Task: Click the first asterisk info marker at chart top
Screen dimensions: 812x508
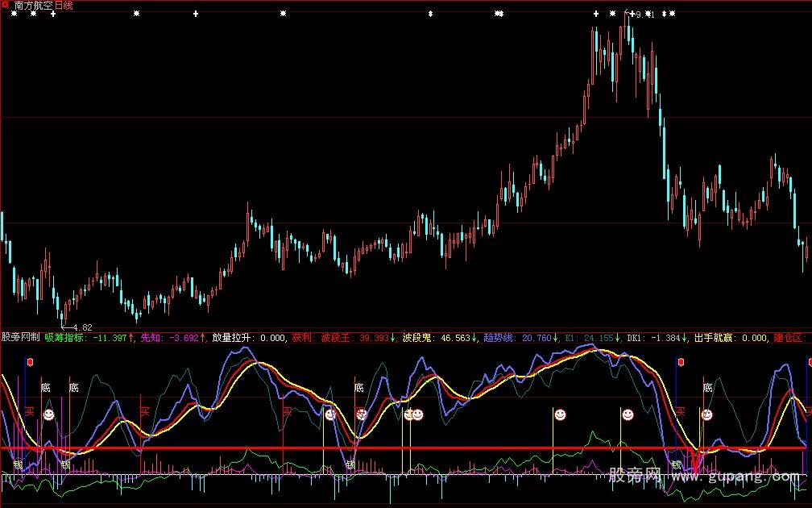Action: 14,14
